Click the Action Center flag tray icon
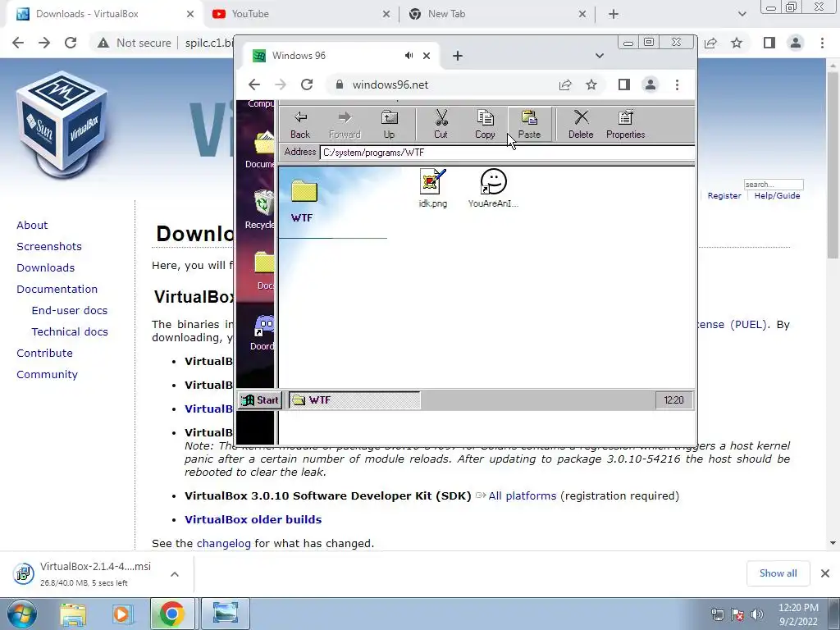This screenshot has height=630, width=840. [737, 614]
